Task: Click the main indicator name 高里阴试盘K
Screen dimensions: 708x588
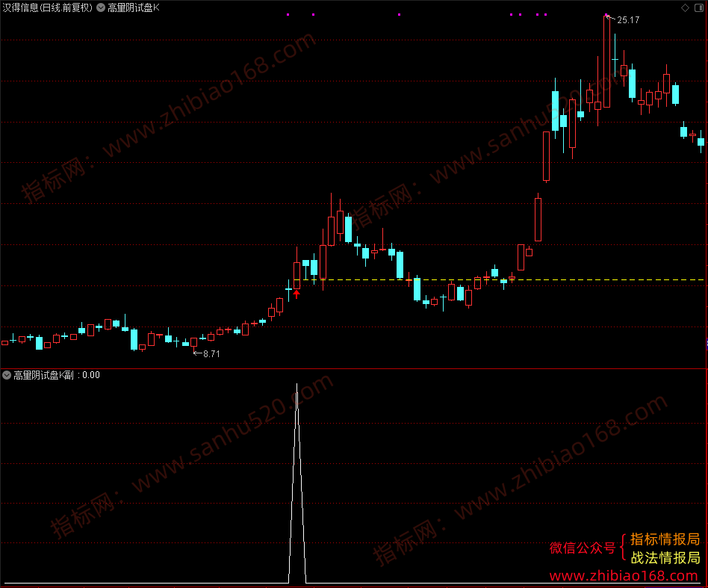Action: (134, 7)
